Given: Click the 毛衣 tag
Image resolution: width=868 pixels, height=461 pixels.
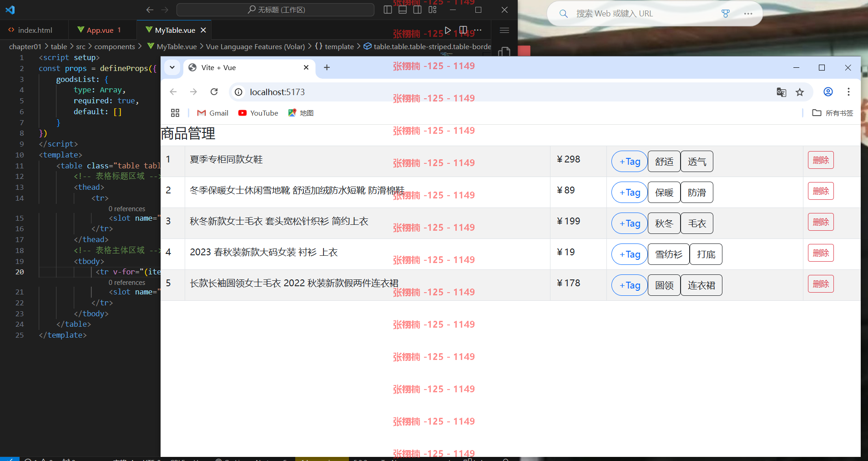Looking at the screenshot, I should coord(697,223).
